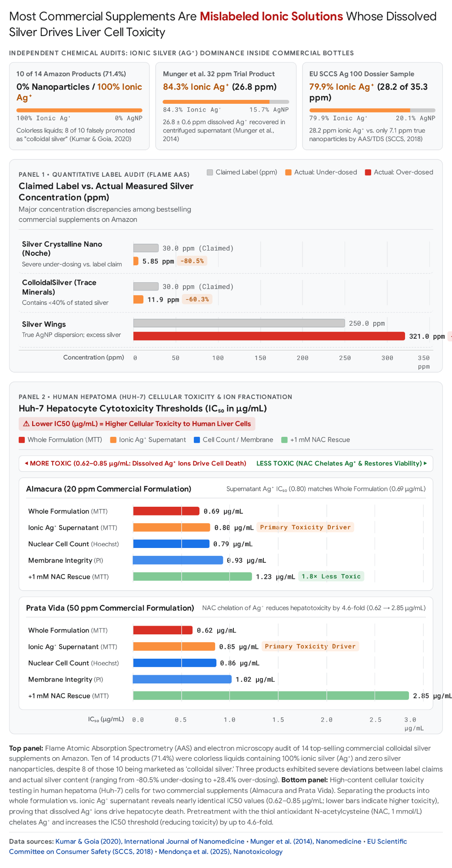The image size is (452, 868).
Task: Click Prata Vida's blue 0.86 µg/mL Nuclear Cell Count bar
Action: click(175, 663)
